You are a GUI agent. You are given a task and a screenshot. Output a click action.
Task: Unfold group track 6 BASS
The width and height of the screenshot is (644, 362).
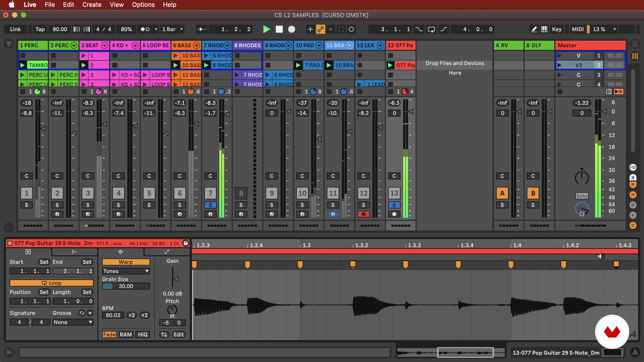(197, 45)
